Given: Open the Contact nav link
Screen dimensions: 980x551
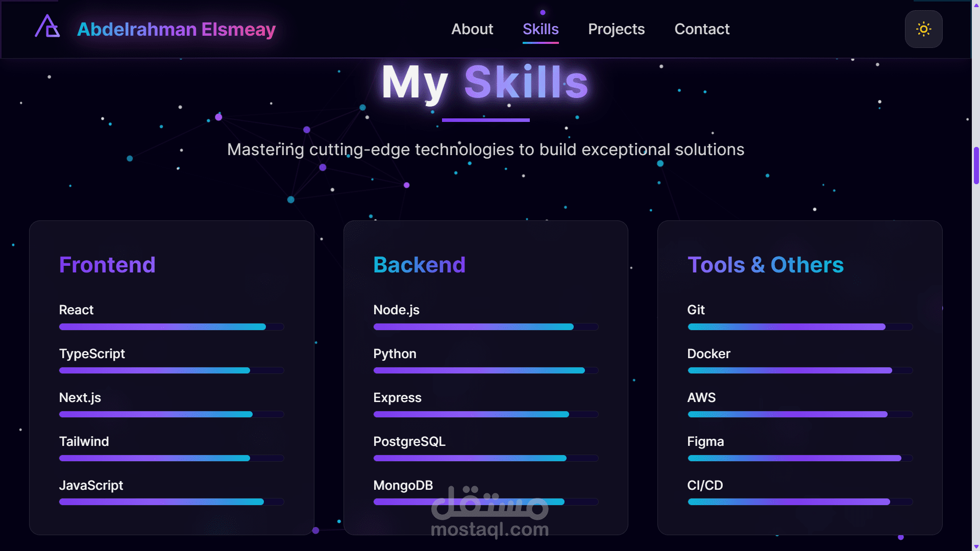Looking at the screenshot, I should pos(702,29).
